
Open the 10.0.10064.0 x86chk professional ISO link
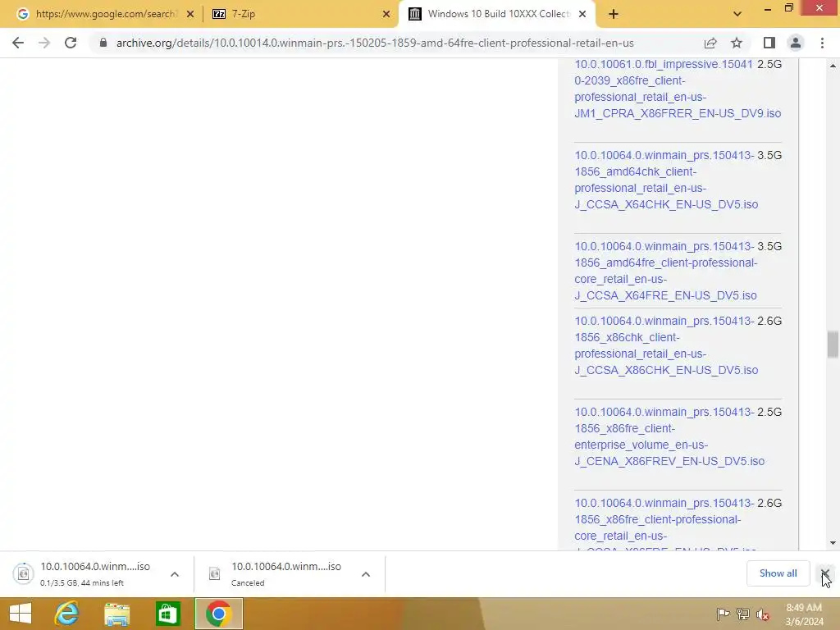pyautogui.click(x=666, y=345)
